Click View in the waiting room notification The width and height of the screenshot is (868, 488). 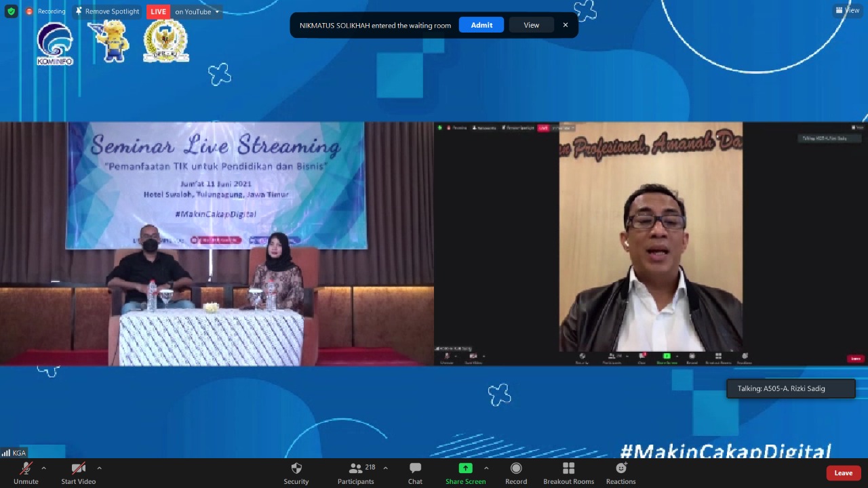532,25
